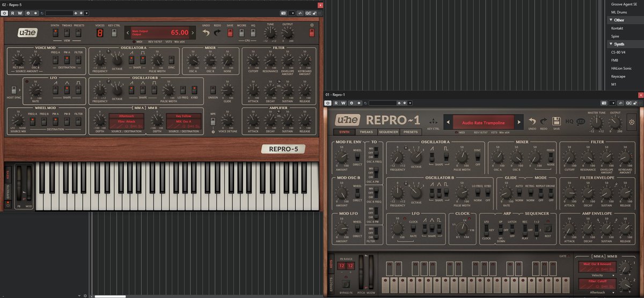The image size is (644, 298).
Task: Toggle the Repro-5 Oscillator A SYNC switch
Action: tap(171, 60)
